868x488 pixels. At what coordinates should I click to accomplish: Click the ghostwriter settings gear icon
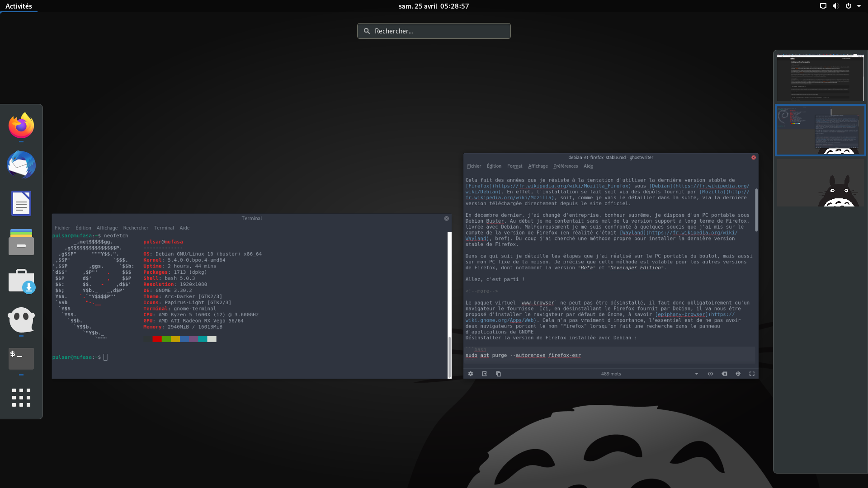click(471, 374)
